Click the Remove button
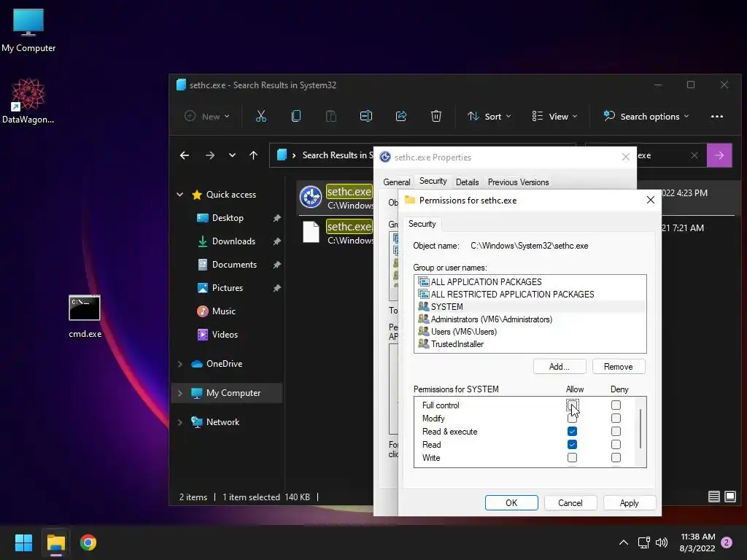This screenshot has height=560, width=747. [x=619, y=367]
